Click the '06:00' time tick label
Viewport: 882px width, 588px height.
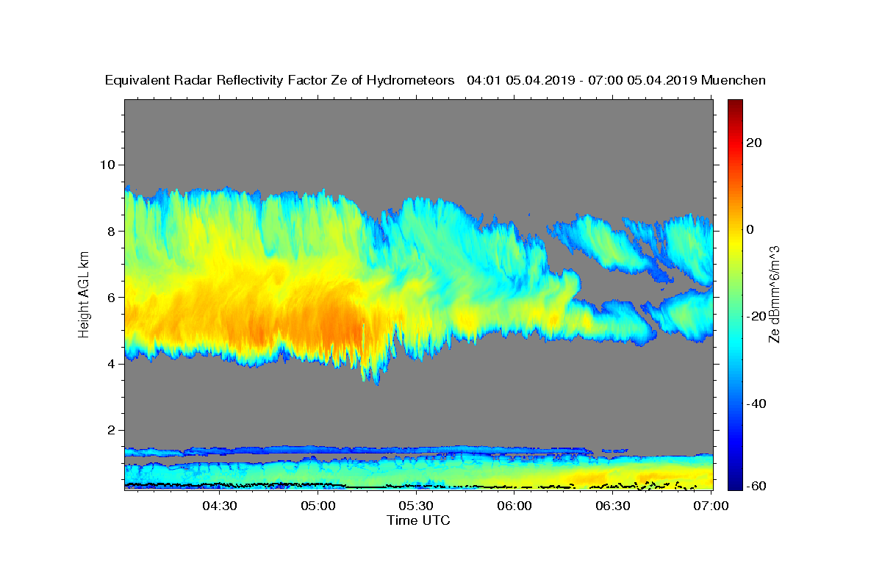514,506
